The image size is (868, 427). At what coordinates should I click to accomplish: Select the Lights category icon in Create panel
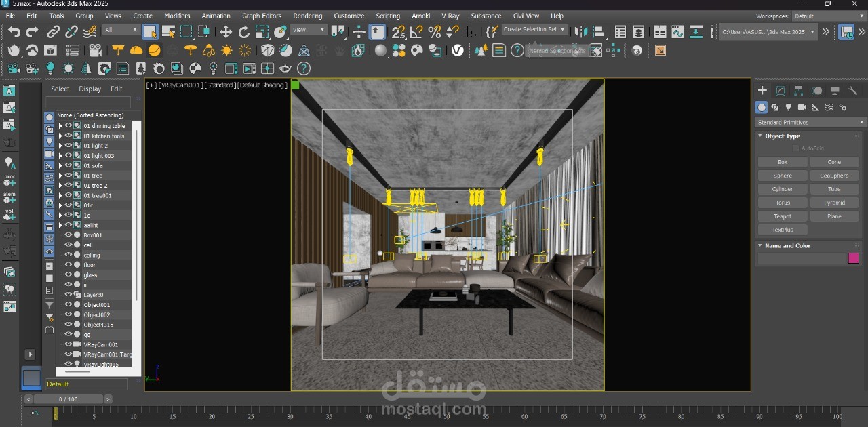pyautogui.click(x=789, y=107)
